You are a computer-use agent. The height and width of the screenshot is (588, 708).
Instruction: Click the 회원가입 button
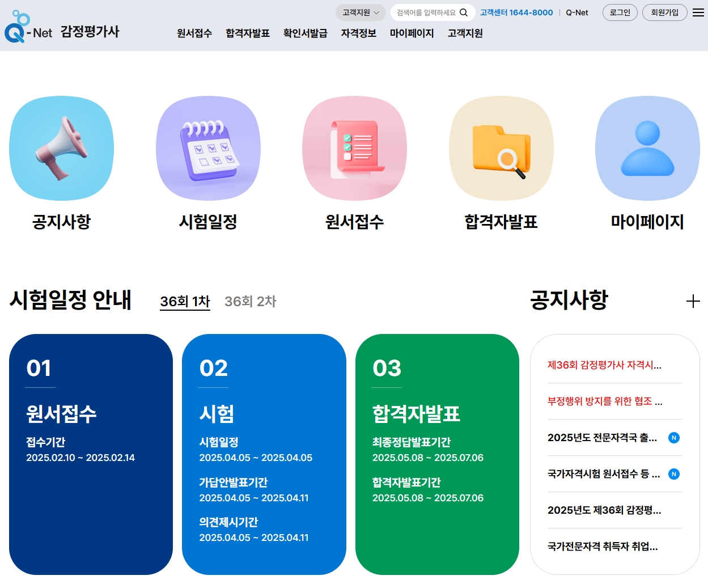(664, 12)
